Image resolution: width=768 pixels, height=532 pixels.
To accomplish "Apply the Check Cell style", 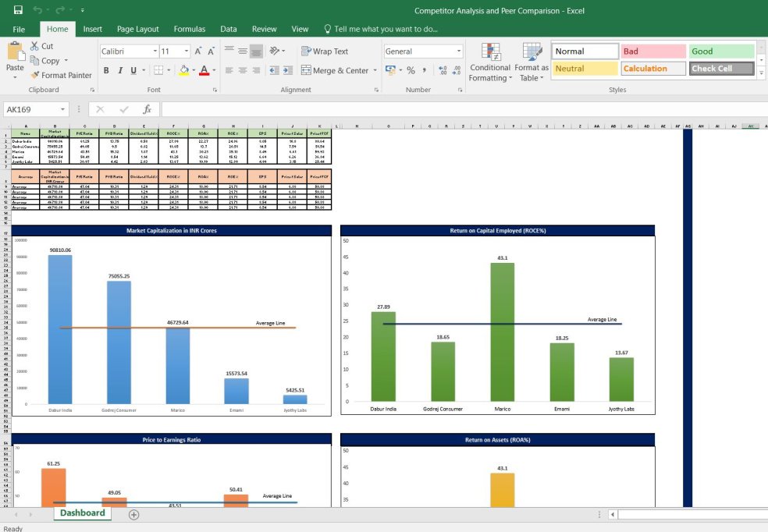I will pos(721,69).
